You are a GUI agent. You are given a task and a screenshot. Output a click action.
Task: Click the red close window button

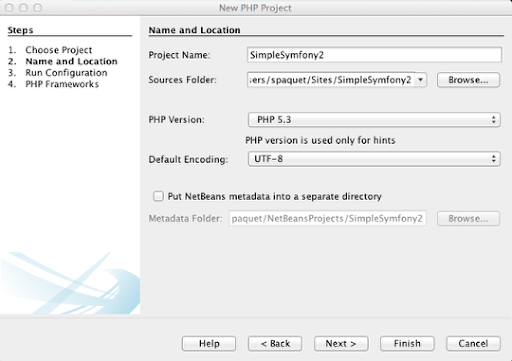pyautogui.click(x=9, y=7)
